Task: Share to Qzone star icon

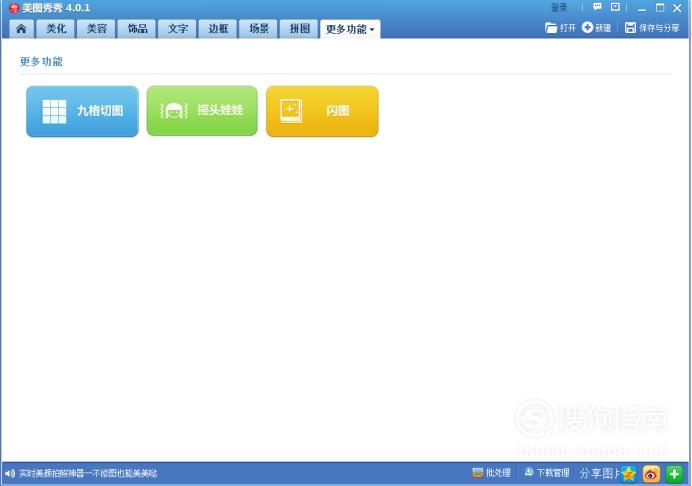Action: pos(628,474)
